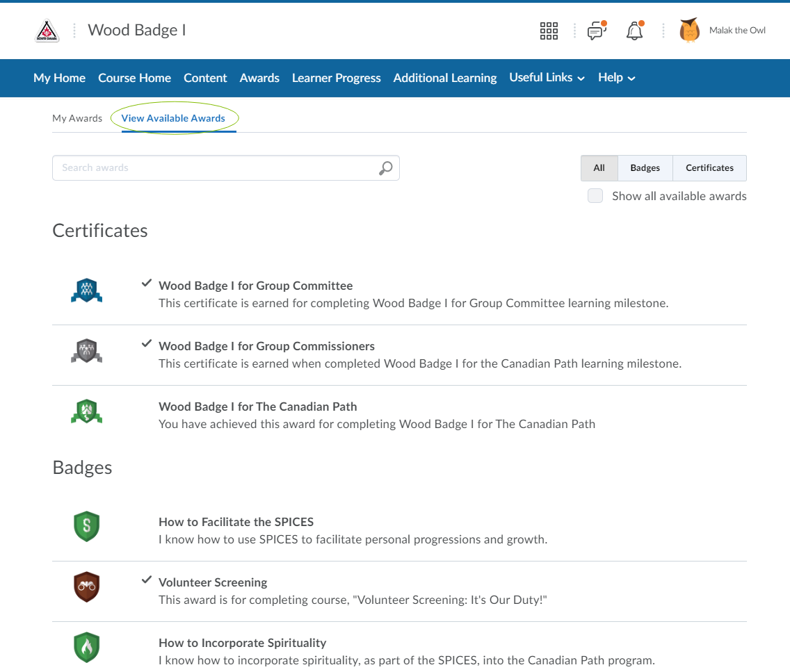Open the course selector grid icon
790x672 pixels.
[549, 31]
